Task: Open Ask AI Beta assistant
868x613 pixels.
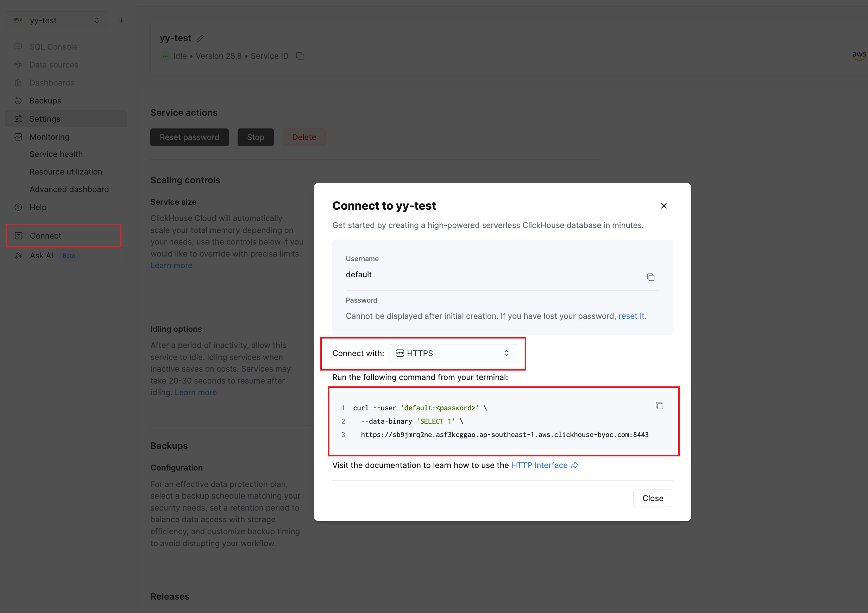Action: click(42, 255)
